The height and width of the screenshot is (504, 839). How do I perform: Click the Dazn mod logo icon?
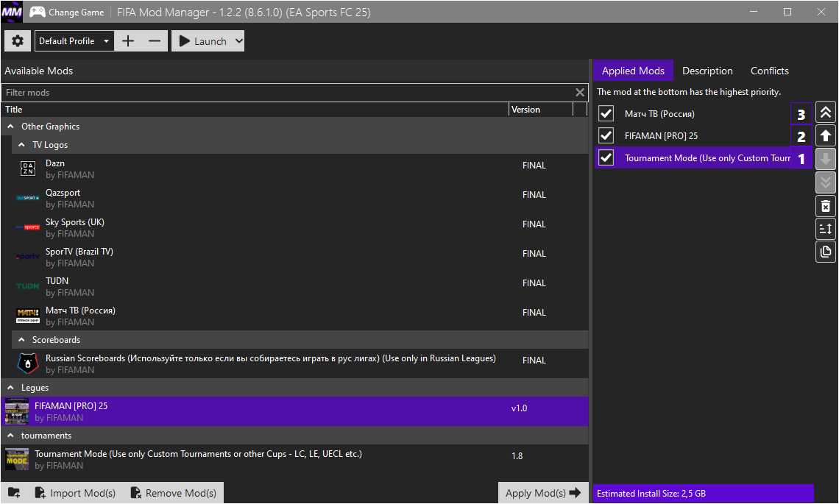click(28, 168)
